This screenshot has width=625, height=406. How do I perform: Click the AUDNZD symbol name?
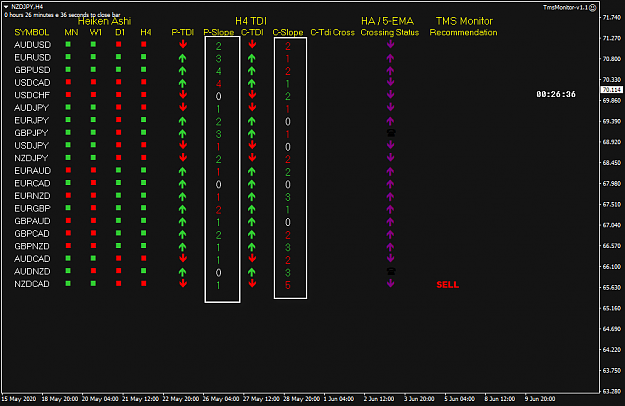32,271
